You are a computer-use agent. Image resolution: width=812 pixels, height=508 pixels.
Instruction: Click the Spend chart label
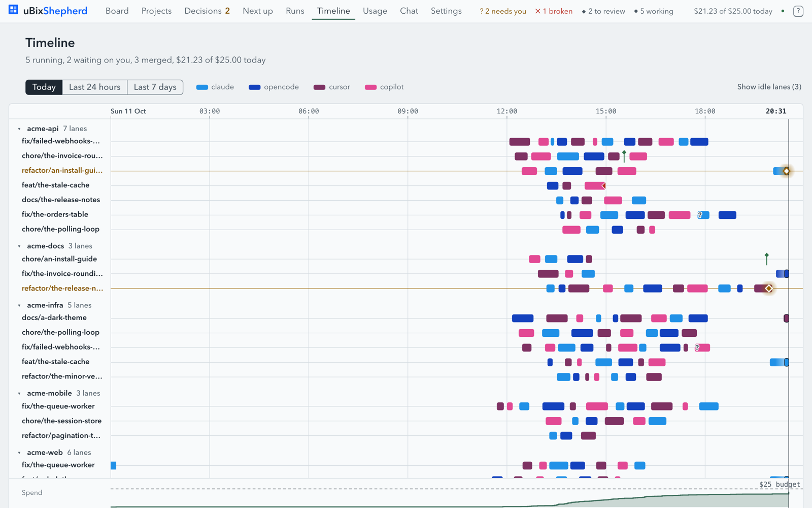32,493
